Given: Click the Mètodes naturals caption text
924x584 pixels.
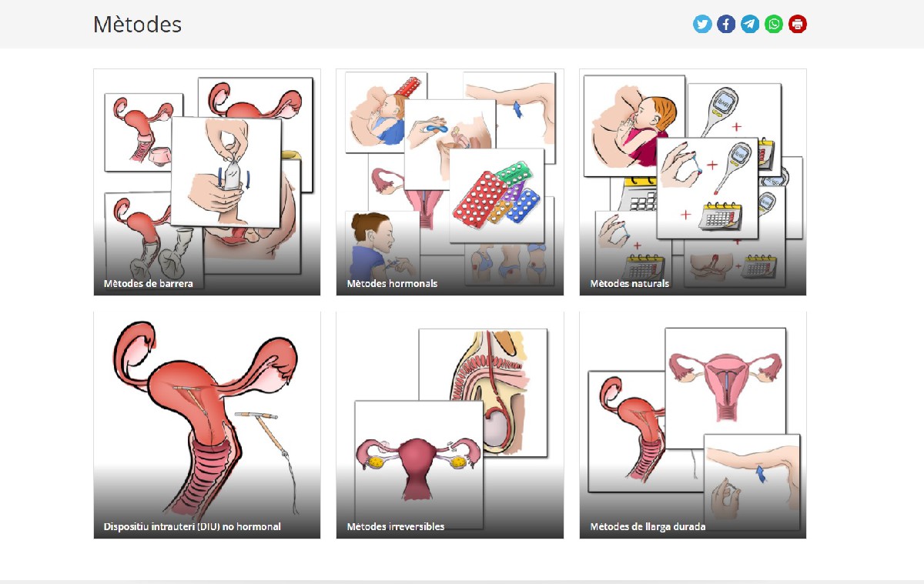Looking at the screenshot, I should (630, 283).
